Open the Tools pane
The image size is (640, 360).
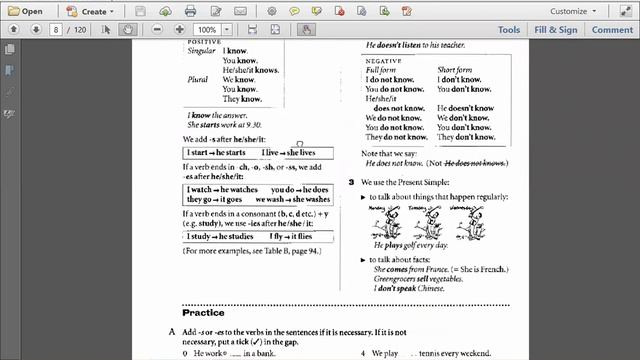tap(509, 30)
